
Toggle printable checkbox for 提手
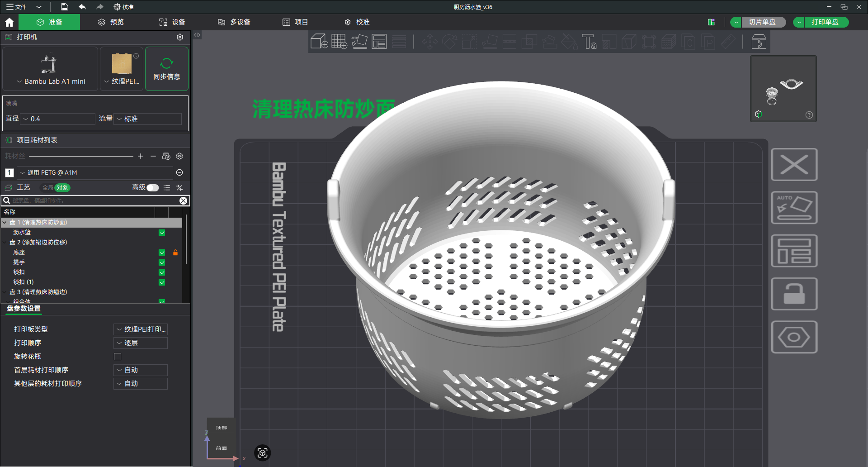click(162, 262)
